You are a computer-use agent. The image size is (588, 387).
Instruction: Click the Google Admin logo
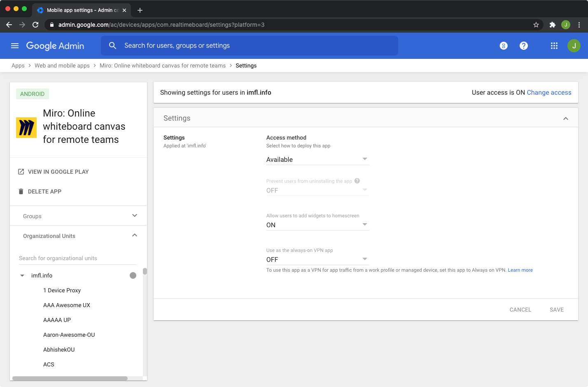pyautogui.click(x=55, y=46)
